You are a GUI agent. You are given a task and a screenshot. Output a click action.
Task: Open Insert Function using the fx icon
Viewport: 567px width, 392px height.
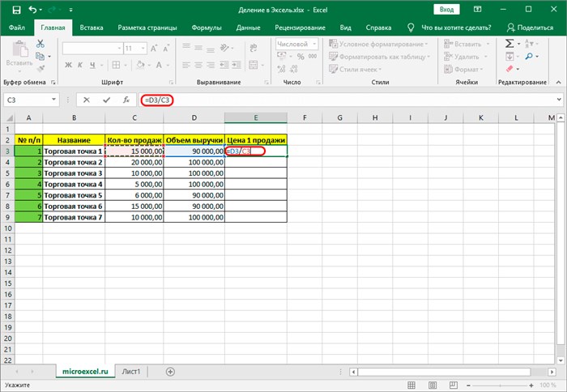click(x=126, y=100)
